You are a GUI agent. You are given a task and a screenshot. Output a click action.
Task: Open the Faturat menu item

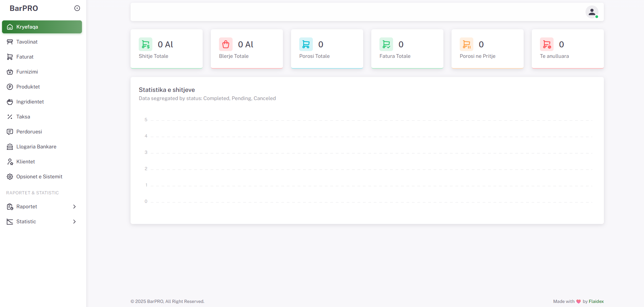click(x=42, y=57)
